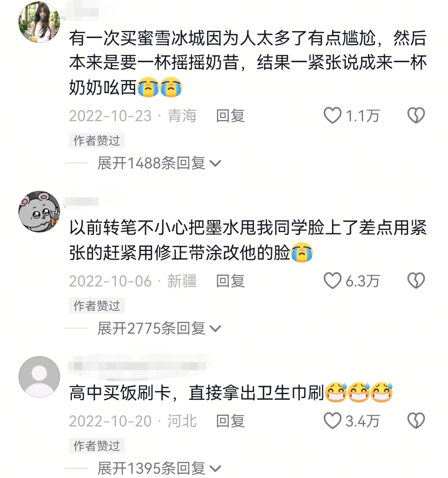Screen dimensions: 448x478
Task: Like the 蜜雪冰城 comment with 1.1万 likes
Action: pos(332,116)
